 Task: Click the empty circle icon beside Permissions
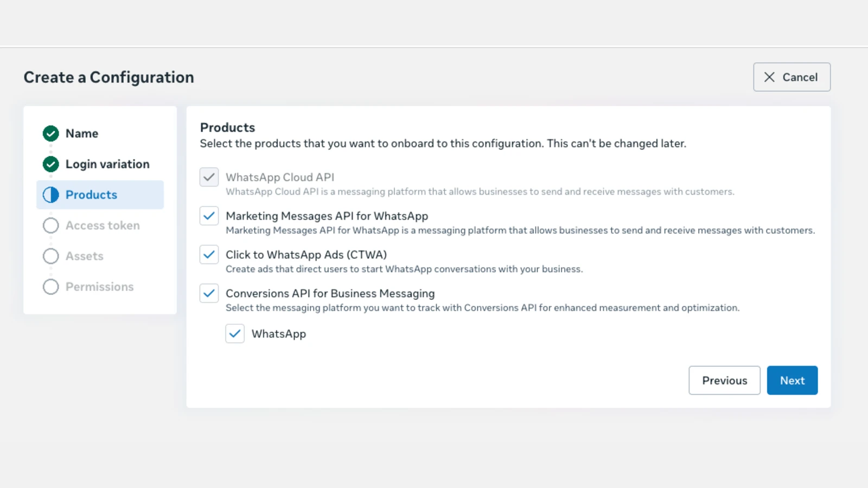coord(51,287)
